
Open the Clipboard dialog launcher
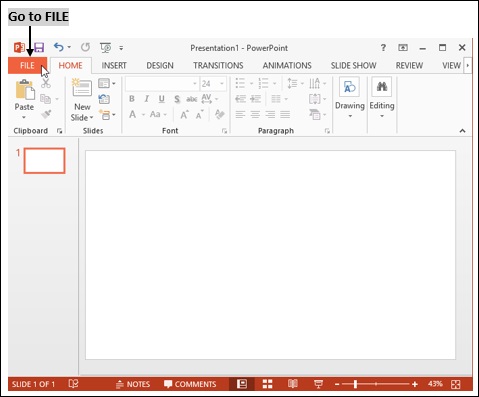pyautogui.click(x=59, y=131)
